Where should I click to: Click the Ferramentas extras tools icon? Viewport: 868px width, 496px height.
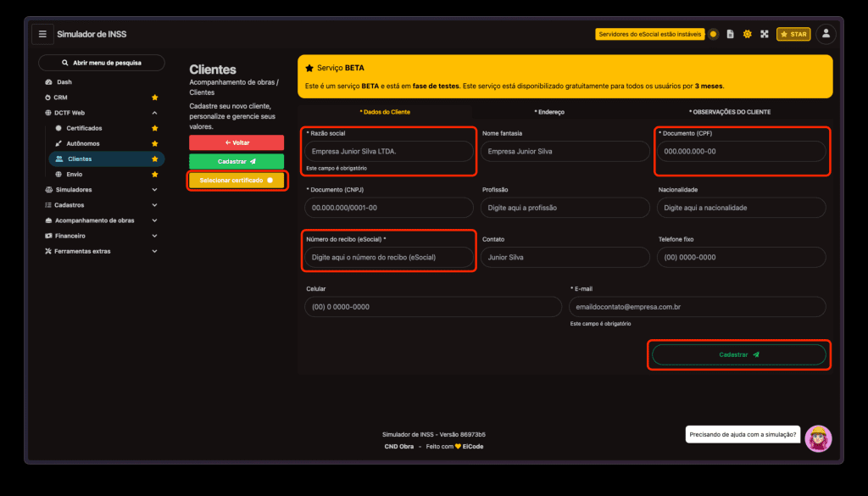[48, 251]
